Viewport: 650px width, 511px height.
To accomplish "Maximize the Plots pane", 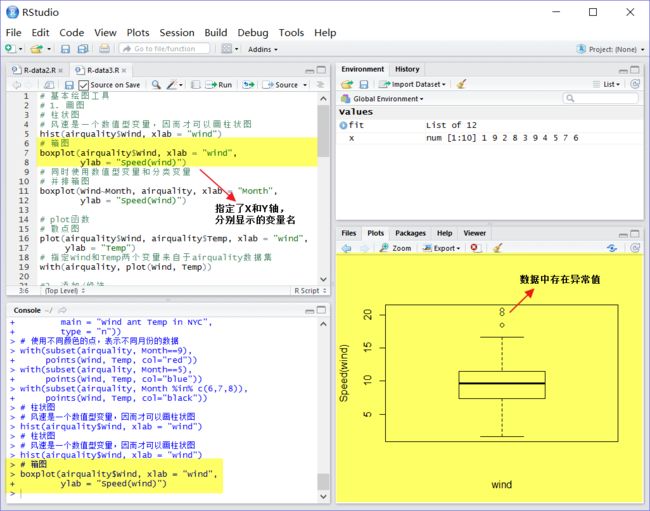I will click(x=635, y=234).
